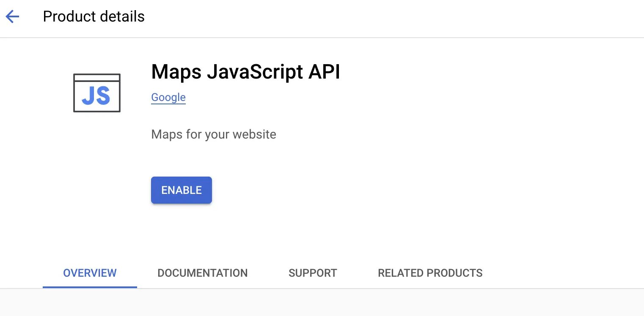View the RELATED PRODUCTS tab
The image size is (644, 316).
430,273
